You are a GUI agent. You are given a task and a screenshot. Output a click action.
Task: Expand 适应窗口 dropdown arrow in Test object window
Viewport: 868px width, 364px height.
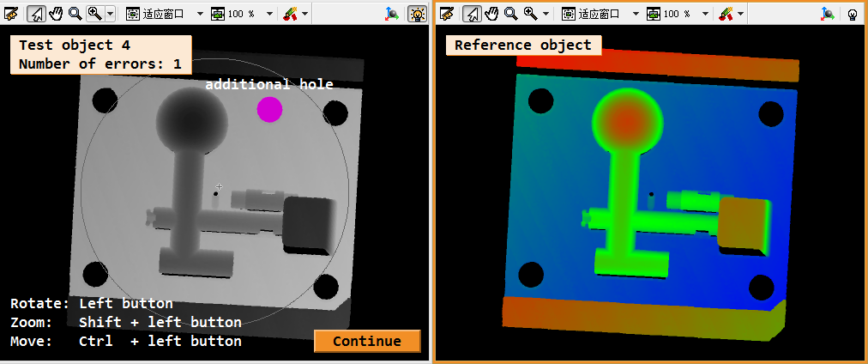(x=200, y=14)
